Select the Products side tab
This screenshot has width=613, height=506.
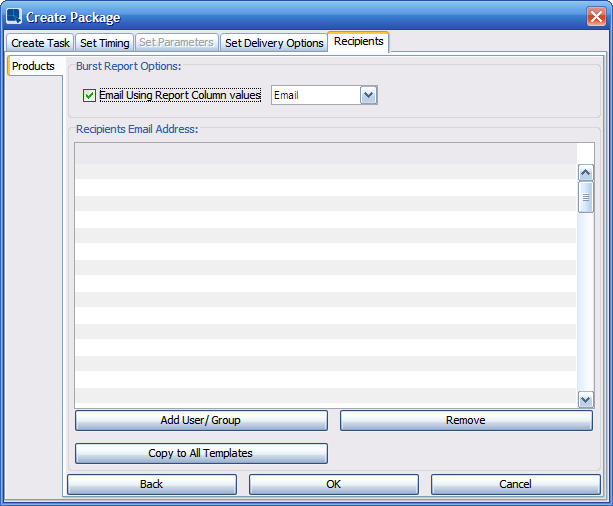click(34, 66)
